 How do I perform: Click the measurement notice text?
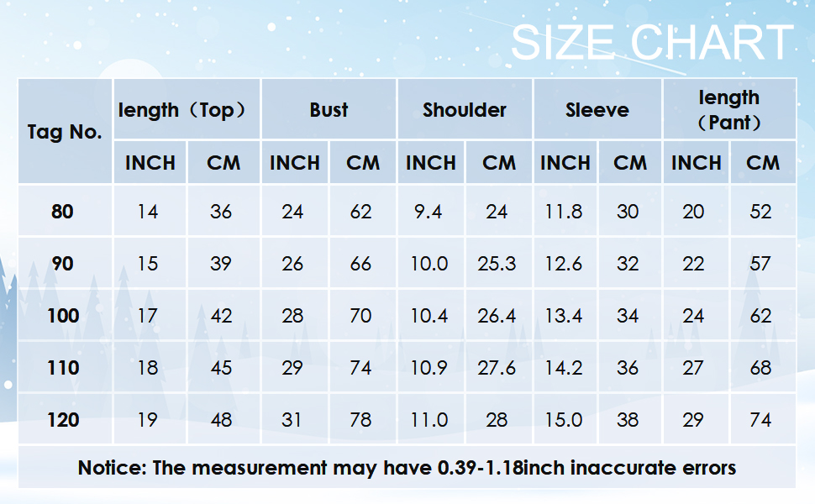(x=407, y=468)
